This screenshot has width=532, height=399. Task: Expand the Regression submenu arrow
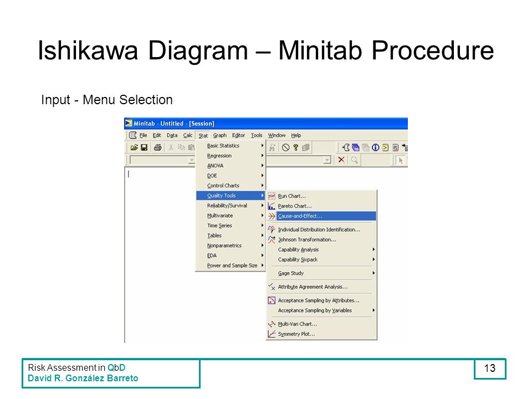pyautogui.click(x=262, y=155)
